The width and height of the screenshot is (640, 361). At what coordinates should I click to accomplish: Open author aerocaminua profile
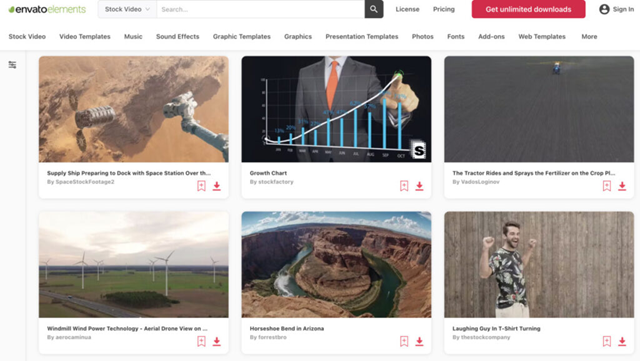click(x=73, y=337)
